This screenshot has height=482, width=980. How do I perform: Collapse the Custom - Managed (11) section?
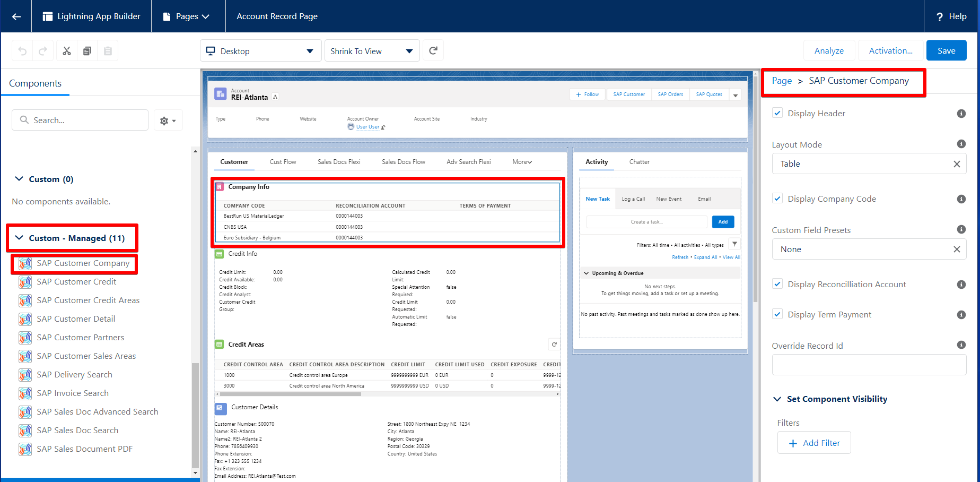(19, 238)
